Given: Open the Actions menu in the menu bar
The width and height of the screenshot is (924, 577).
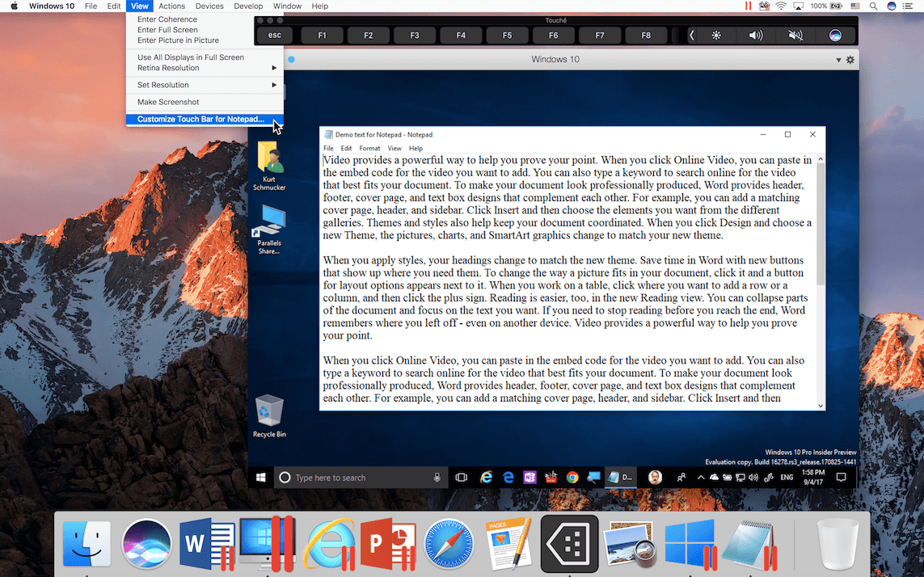Looking at the screenshot, I should pyautogui.click(x=171, y=6).
